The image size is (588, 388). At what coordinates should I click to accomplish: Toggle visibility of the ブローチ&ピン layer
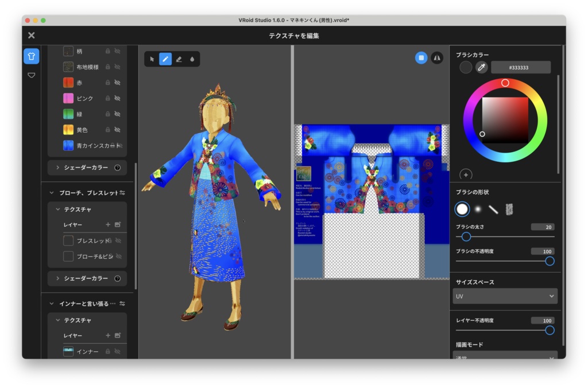click(x=119, y=257)
